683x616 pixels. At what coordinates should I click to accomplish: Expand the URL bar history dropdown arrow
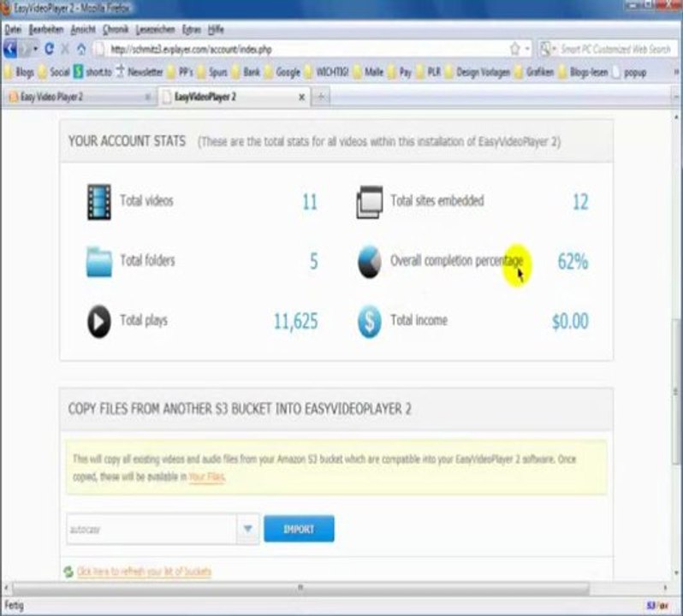click(x=527, y=49)
